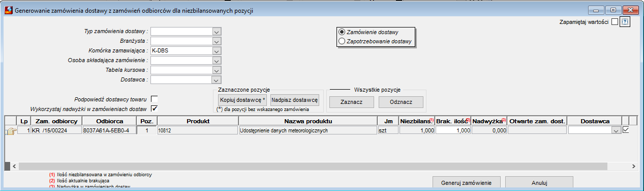Click the Anuluj button
Viewport: 644px width, 191px height.
(x=539, y=183)
